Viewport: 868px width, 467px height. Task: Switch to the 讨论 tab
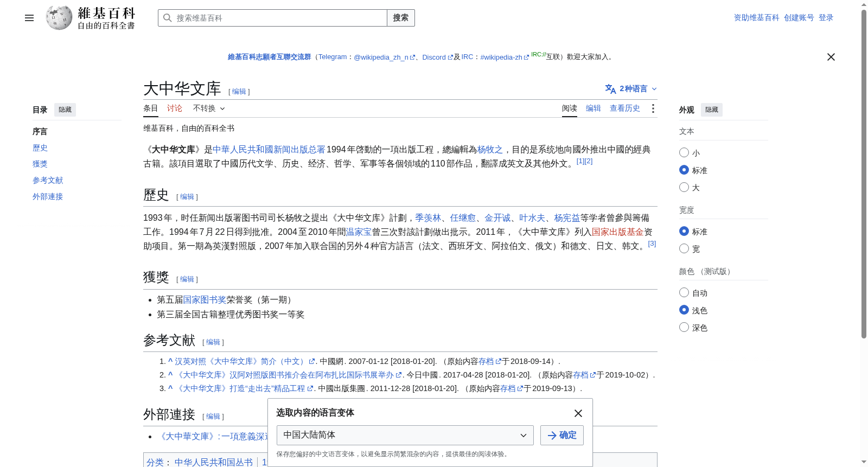click(x=175, y=108)
